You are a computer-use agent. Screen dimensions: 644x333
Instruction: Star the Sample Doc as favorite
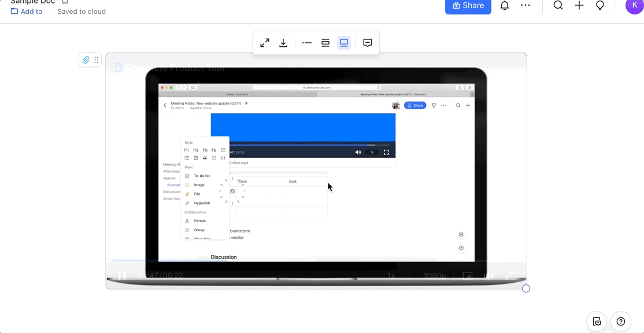tap(65, 2)
